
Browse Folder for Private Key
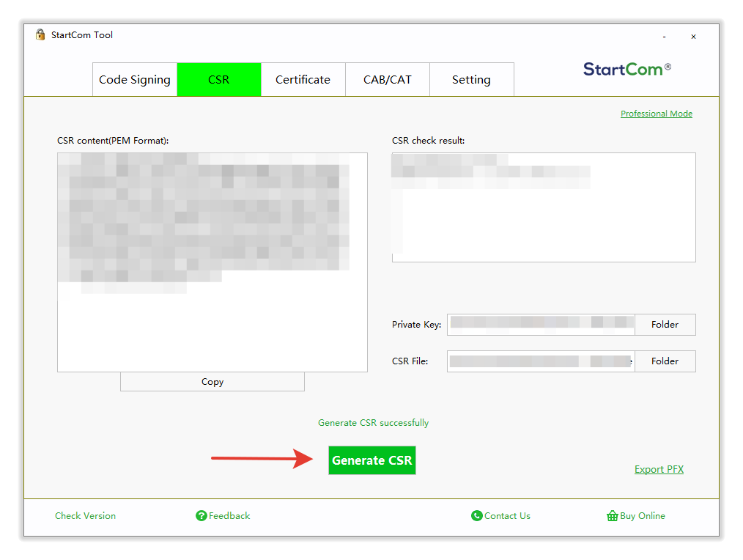pyautogui.click(x=665, y=324)
